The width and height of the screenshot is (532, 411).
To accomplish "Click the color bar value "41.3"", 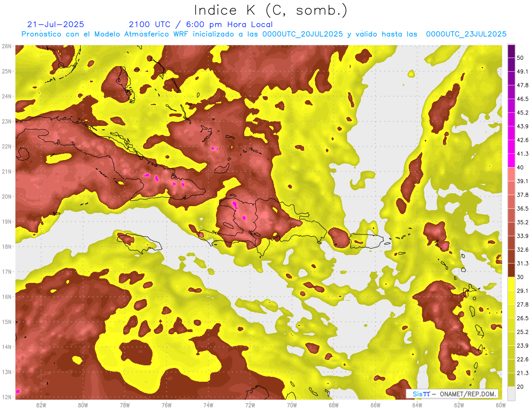I will coord(523,154).
